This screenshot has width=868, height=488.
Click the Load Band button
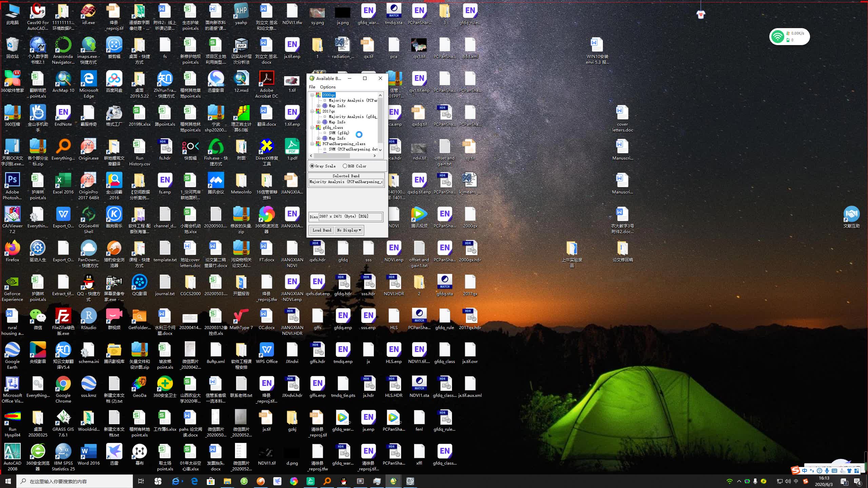tap(322, 230)
